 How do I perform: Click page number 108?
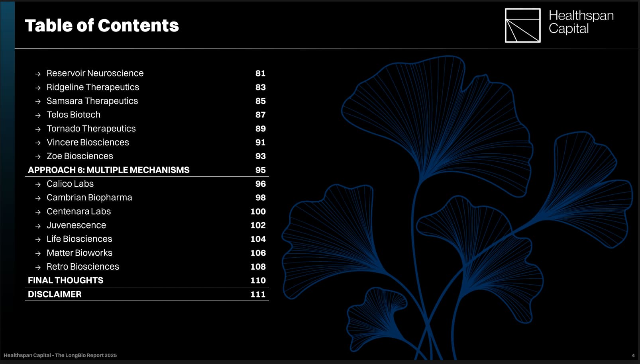(258, 266)
